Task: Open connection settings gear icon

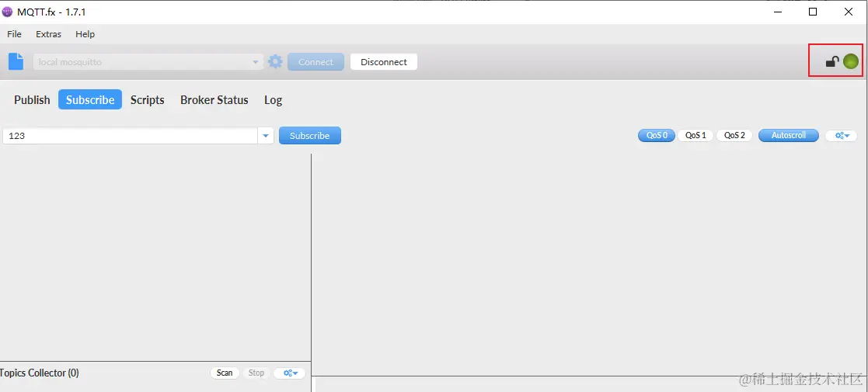Action: (x=275, y=61)
